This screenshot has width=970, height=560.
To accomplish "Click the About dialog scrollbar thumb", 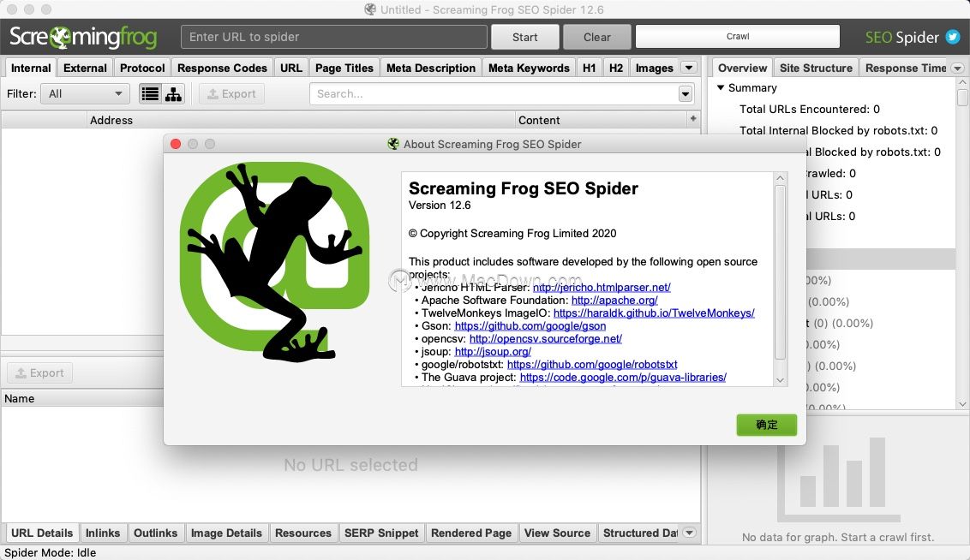I will 780,271.
